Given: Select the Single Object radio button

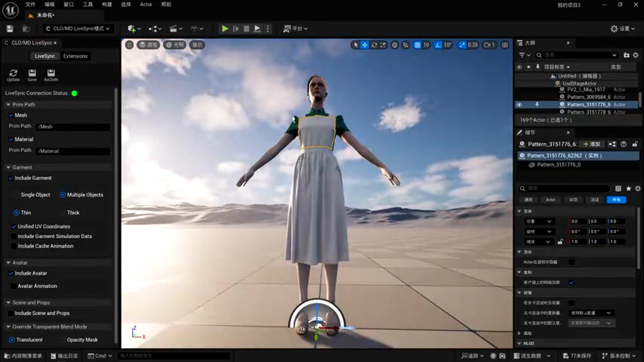Looking at the screenshot, I should [x=17, y=195].
